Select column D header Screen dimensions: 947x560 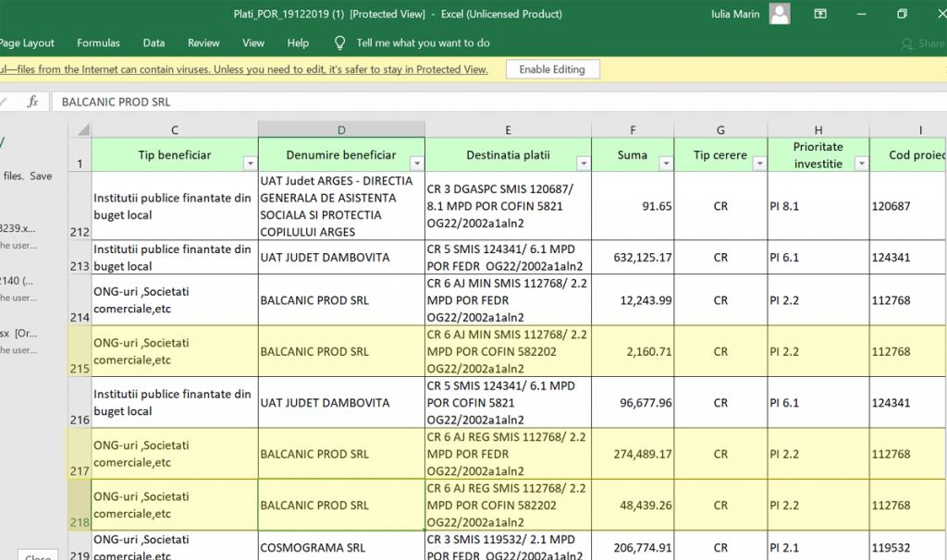[341, 129]
